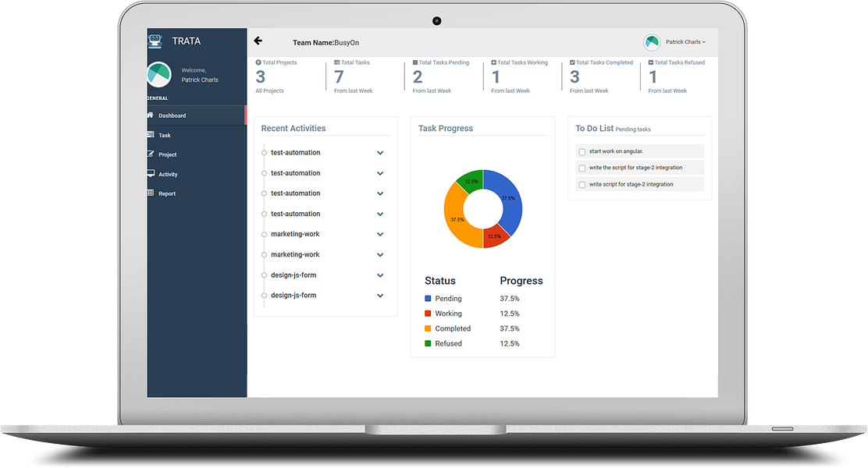
Task: Open the Patrick Charls user dropdown
Action: [x=685, y=42]
